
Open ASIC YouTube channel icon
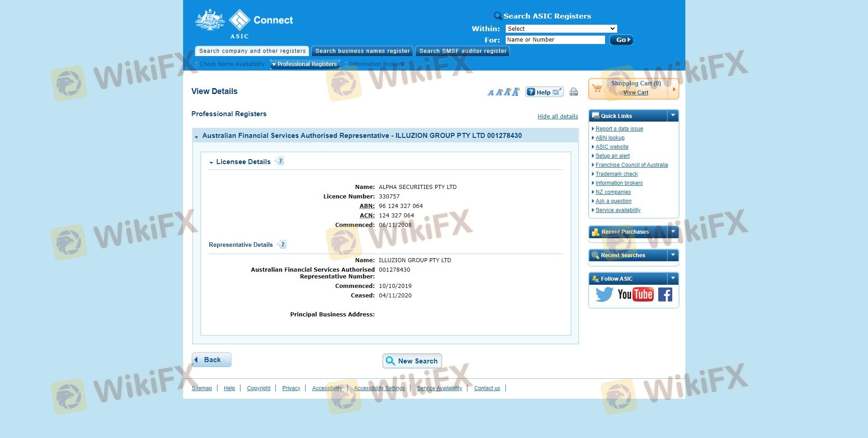pyautogui.click(x=635, y=295)
